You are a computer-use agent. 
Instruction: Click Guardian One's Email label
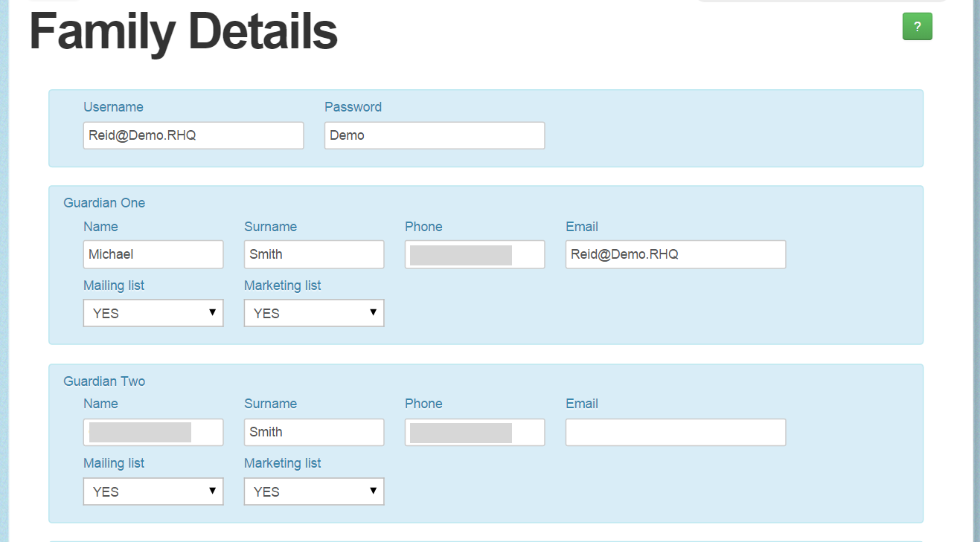[582, 227]
